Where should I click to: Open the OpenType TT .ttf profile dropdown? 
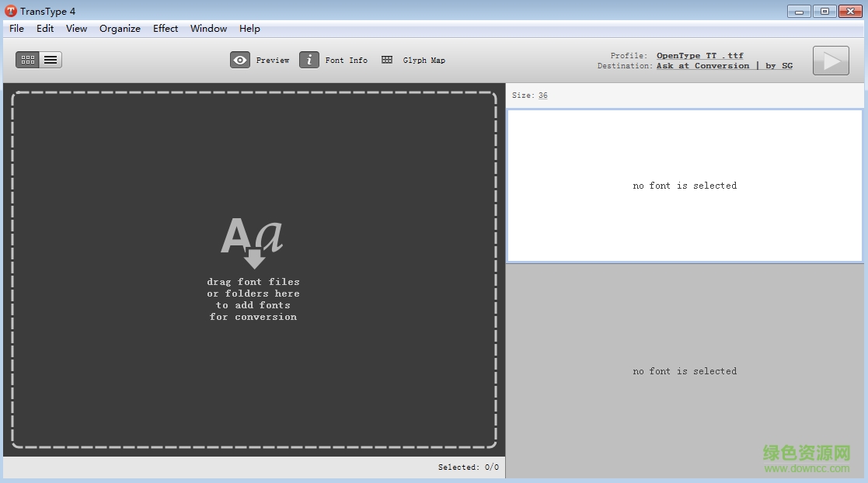[x=699, y=56]
